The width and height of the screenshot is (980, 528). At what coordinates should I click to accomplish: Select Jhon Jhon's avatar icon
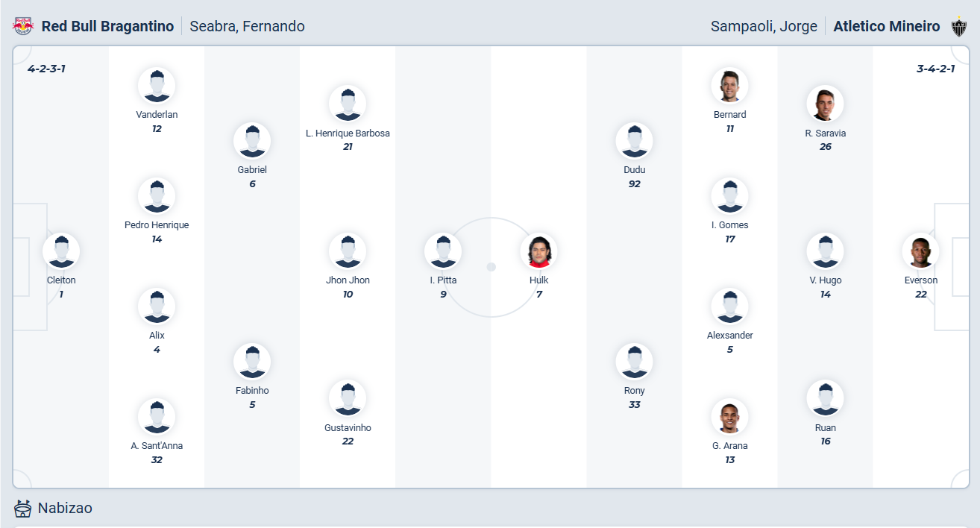tap(348, 251)
